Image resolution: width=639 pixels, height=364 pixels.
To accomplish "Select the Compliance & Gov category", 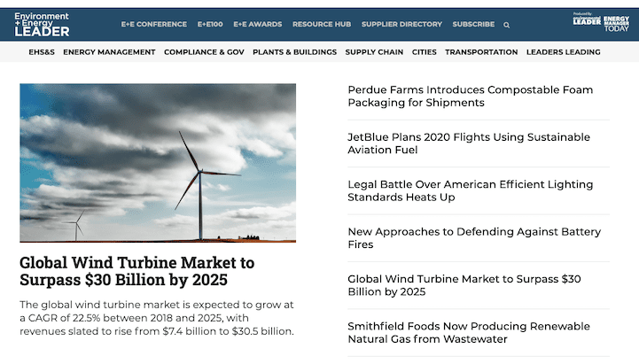I will [x=204, y=52].
